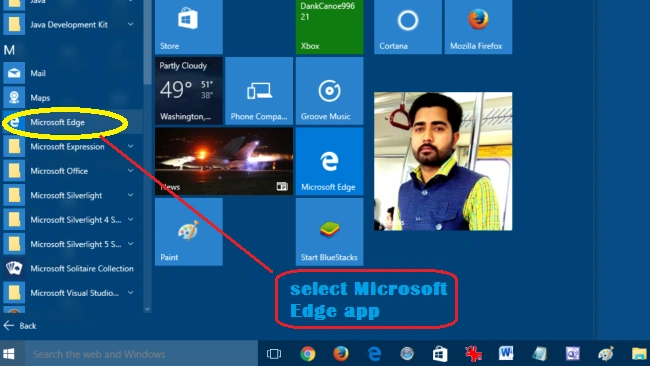Open the Washington weather tile
Viewport: 650px width, 366px height.
point(189,91)
